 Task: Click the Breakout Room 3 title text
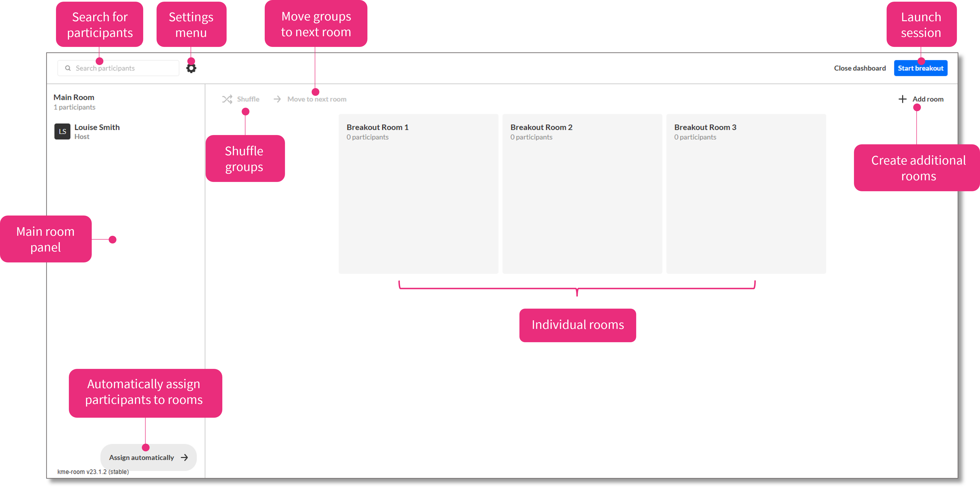pyautogui.click(x=705, y=127)
